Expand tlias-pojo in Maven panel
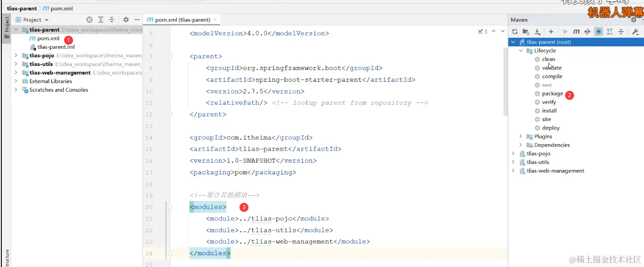 point(513,154)
